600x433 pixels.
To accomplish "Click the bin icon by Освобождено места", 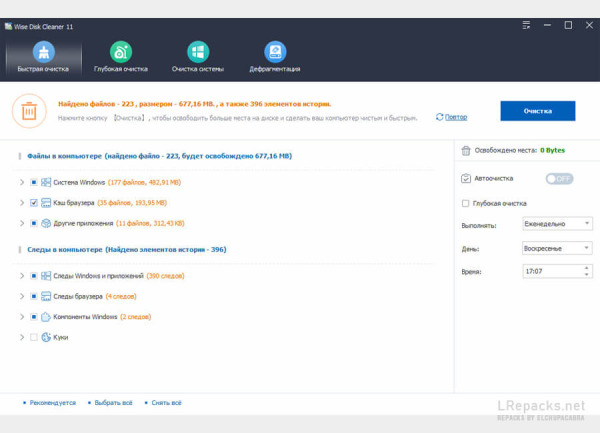I will coord(466,151).
